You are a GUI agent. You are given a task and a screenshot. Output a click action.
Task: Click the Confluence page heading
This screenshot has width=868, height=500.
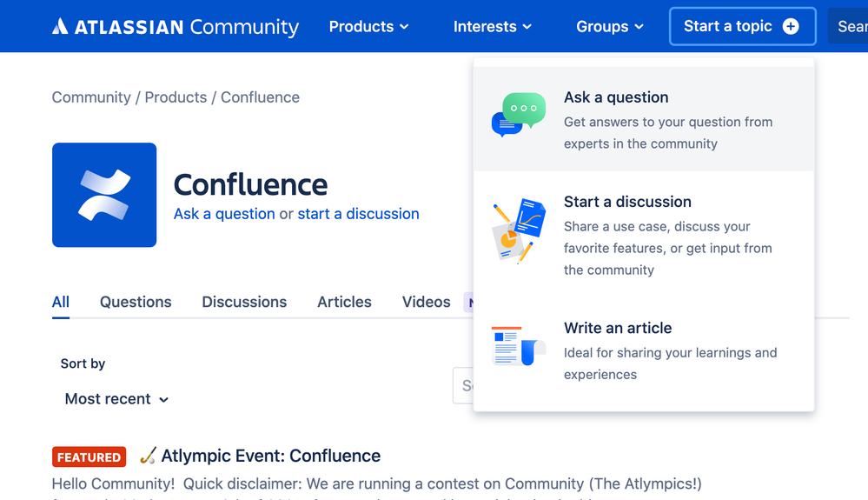[250, 185]
